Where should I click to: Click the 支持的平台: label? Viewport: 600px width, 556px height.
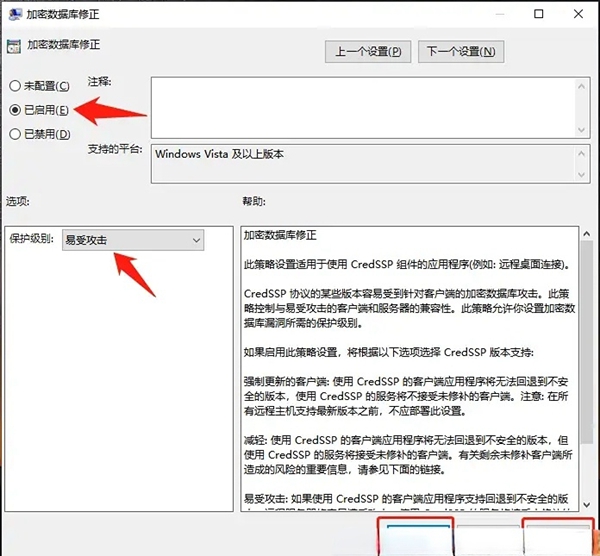pos(115,149)
